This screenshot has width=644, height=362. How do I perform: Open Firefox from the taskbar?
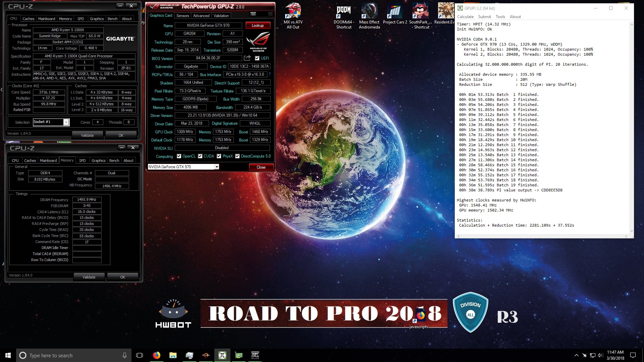point(156,355)
